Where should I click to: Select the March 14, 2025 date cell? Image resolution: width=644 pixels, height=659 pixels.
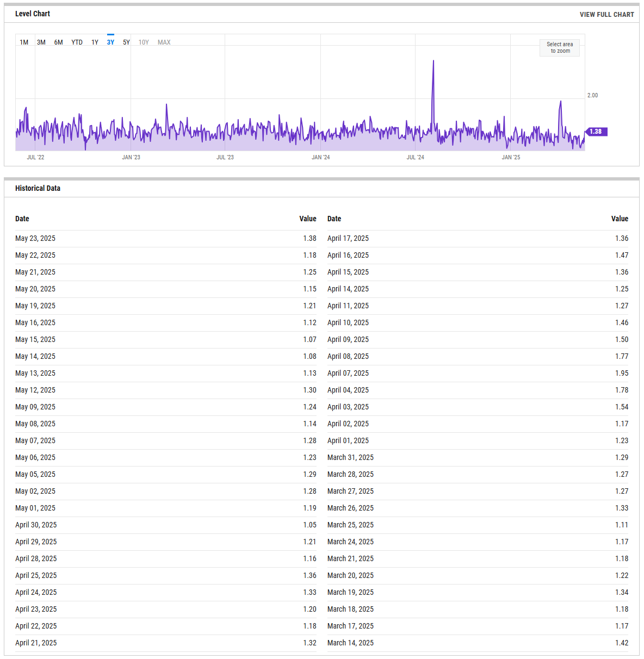tap(351, 643)
